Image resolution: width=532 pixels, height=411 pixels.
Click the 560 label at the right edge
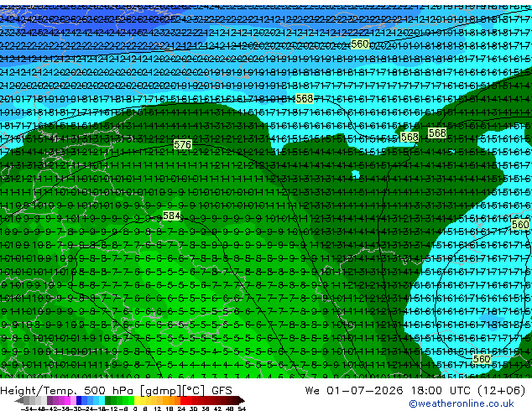[520, 225]
